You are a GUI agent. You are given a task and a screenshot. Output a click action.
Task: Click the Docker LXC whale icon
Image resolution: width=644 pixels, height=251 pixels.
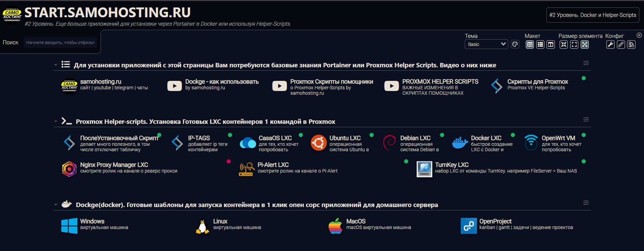[x=460, y=143]
